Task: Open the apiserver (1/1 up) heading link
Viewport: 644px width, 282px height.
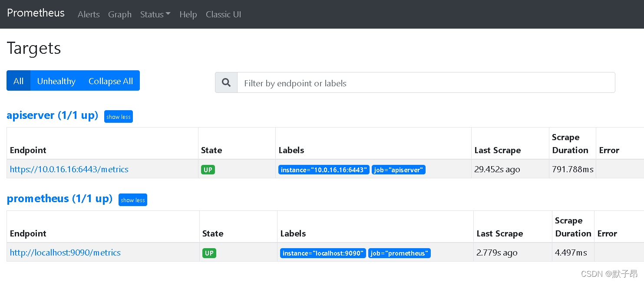Action: pos(53,115)
